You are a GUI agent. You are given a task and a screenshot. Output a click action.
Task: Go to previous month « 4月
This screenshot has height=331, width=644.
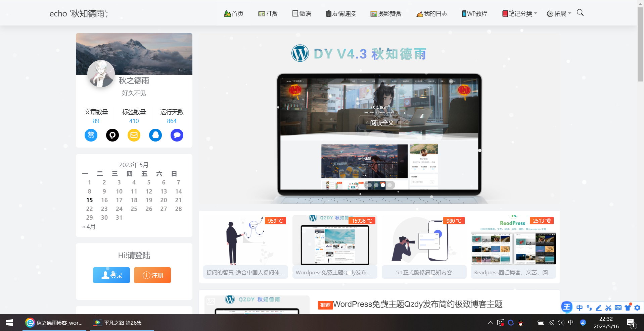[89, 227]
